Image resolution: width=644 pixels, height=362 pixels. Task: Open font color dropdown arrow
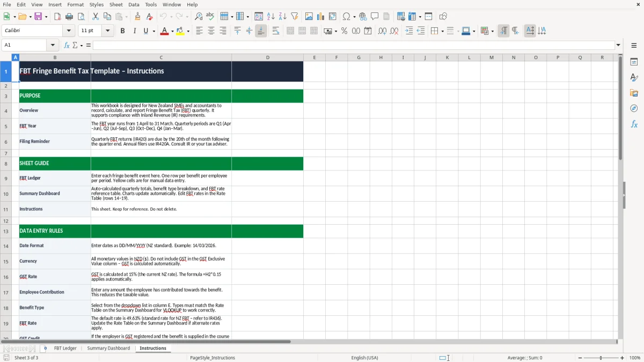(172, 31)
